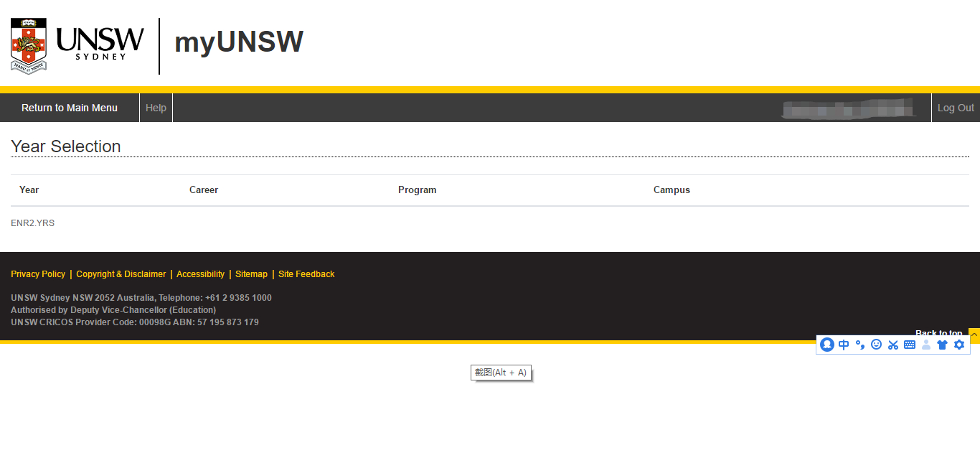Open the Privacy Policy link
Viewport: 980px width, 458px height.
coord(38,274)
